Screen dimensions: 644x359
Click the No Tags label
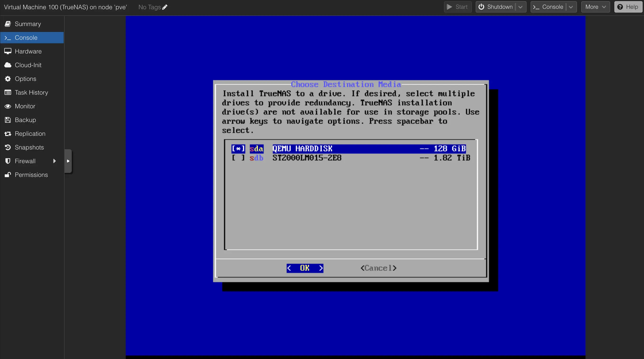click(149, 7)
